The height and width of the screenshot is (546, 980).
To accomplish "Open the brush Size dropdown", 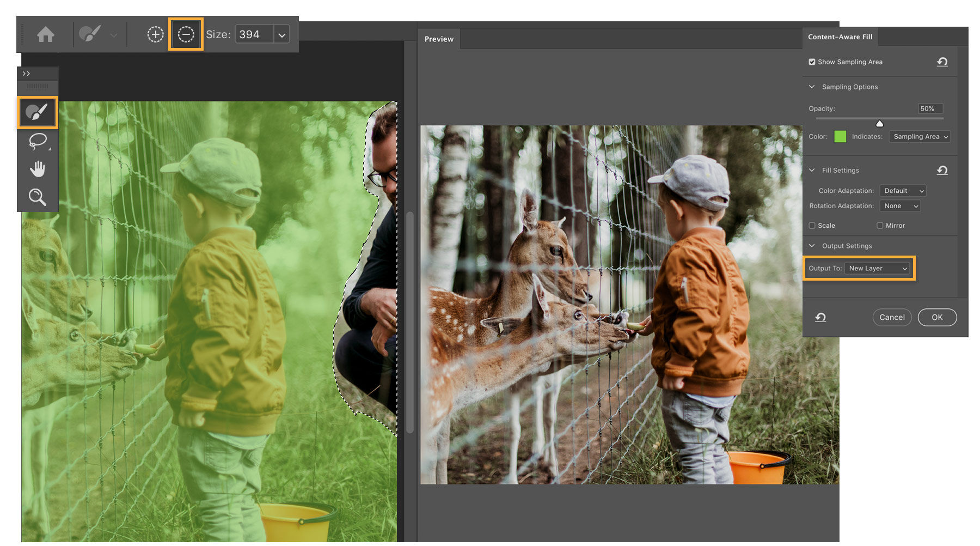I will click(282, 34).
